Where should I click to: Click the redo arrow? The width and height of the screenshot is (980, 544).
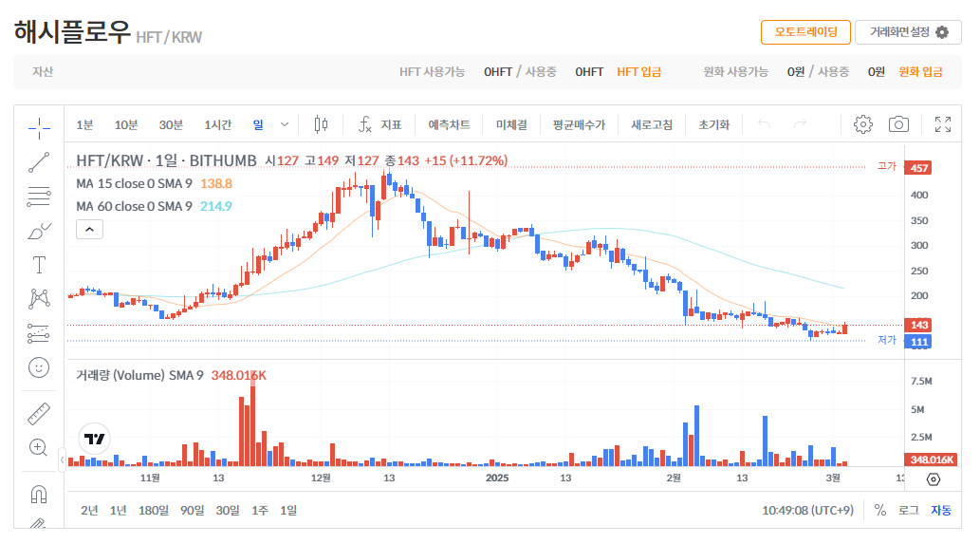(x=800, y=124)
